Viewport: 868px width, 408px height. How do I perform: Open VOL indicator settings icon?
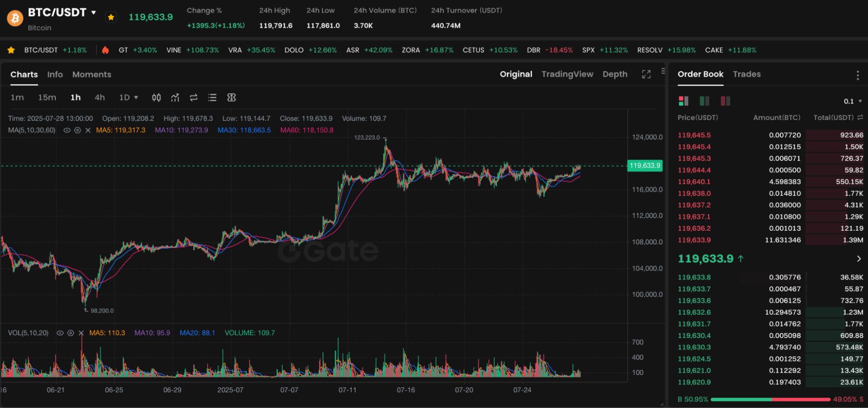70,333
